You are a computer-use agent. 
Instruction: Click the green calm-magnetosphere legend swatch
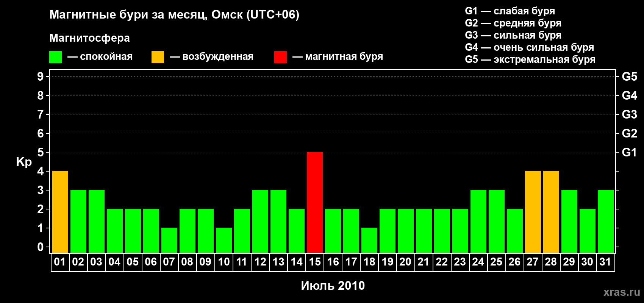[x=55, y=57]
